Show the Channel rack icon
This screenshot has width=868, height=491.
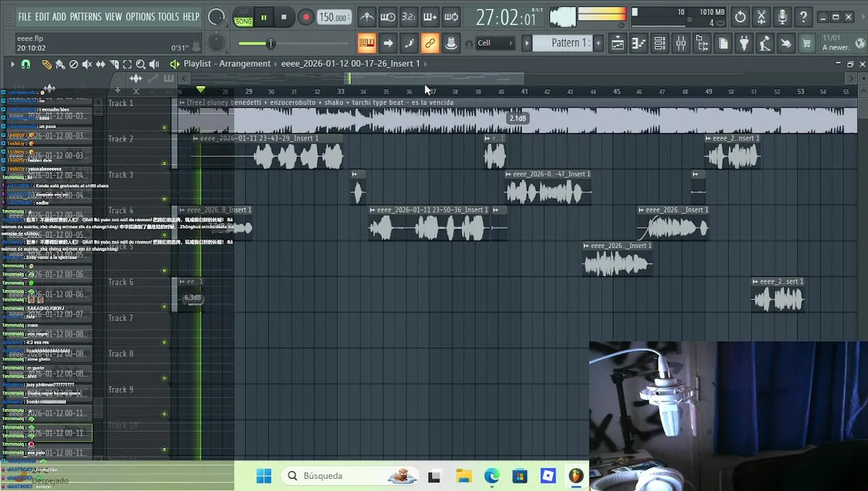[x=660, y=44]
